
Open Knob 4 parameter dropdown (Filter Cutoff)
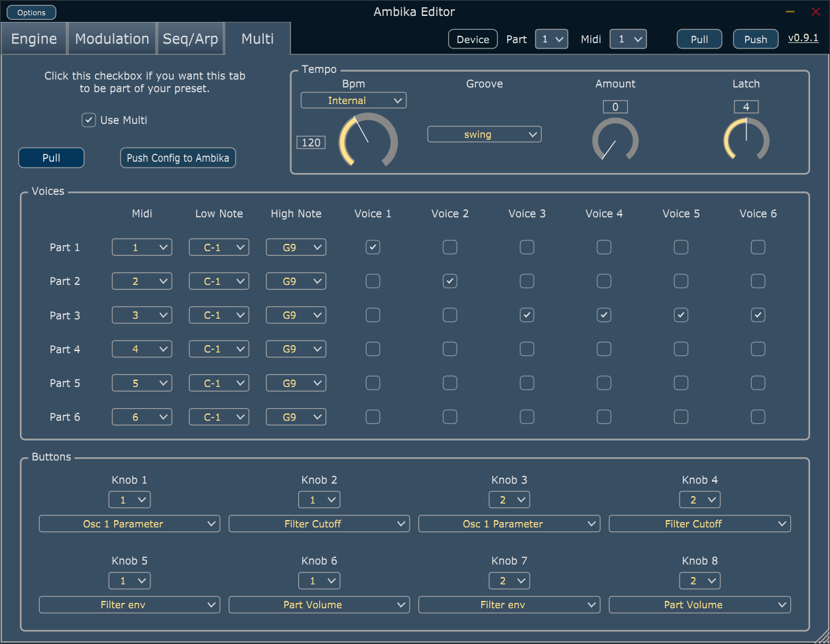click(700, 524)
